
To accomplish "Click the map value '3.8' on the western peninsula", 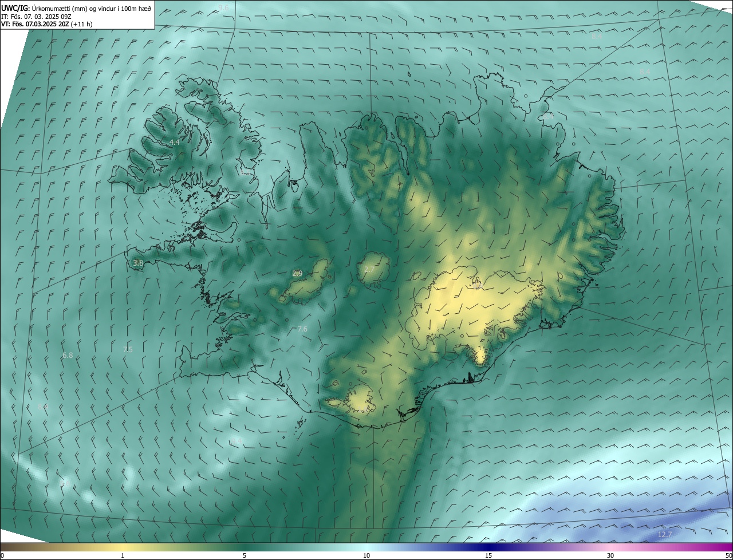I will 138,263.
